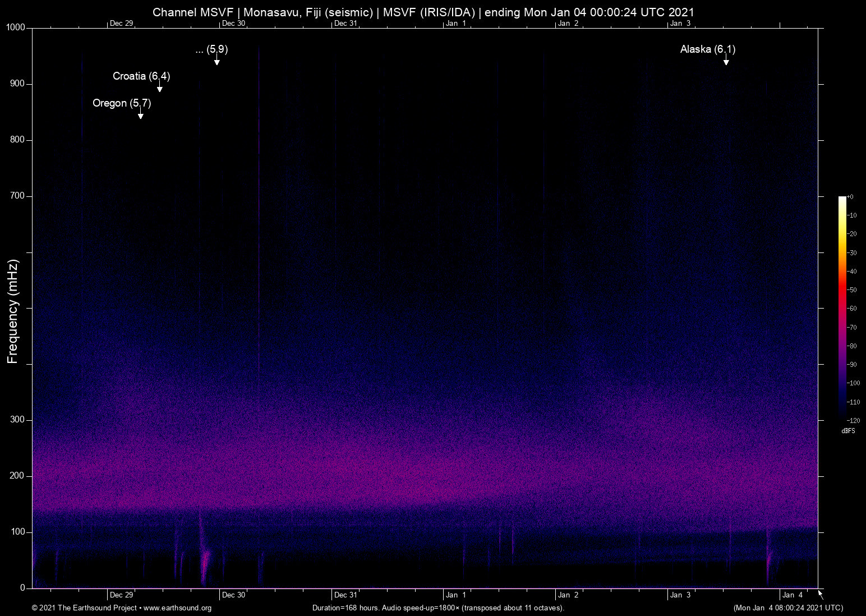Click the arrow under the ... (5.9) label
The height and width of the screenshot is (616, 866).
point(216,60)
